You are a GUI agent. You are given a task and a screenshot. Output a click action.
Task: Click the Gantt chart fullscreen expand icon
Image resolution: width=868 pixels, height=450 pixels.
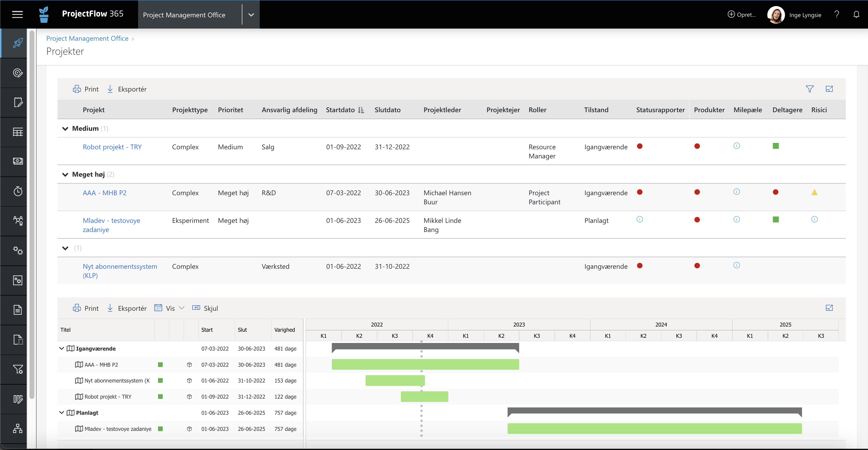point(829,308)
